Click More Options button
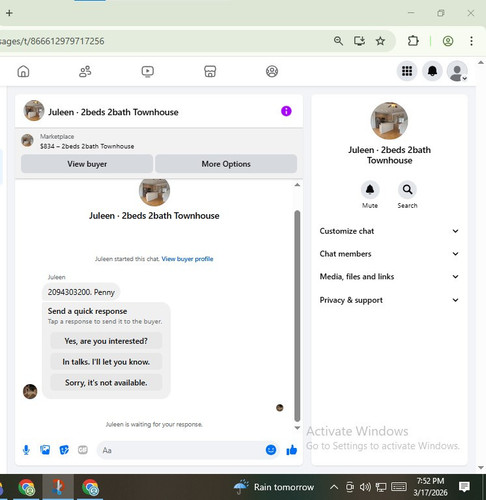486x500 pixels. [x=226, y=164]
